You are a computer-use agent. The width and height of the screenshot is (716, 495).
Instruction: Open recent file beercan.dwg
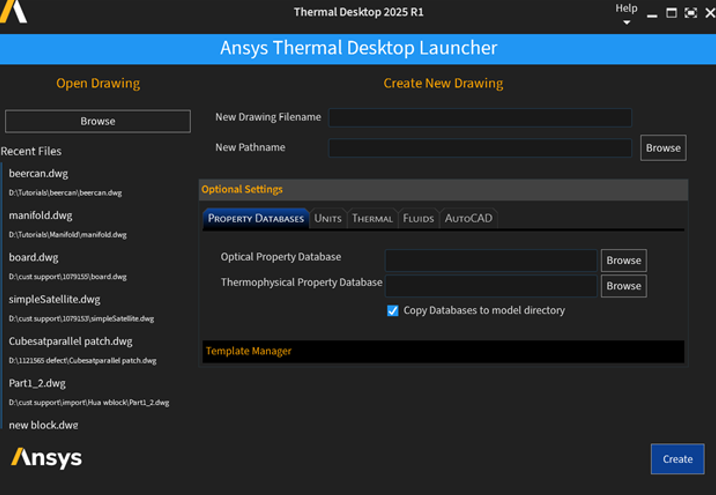[39, 174]
